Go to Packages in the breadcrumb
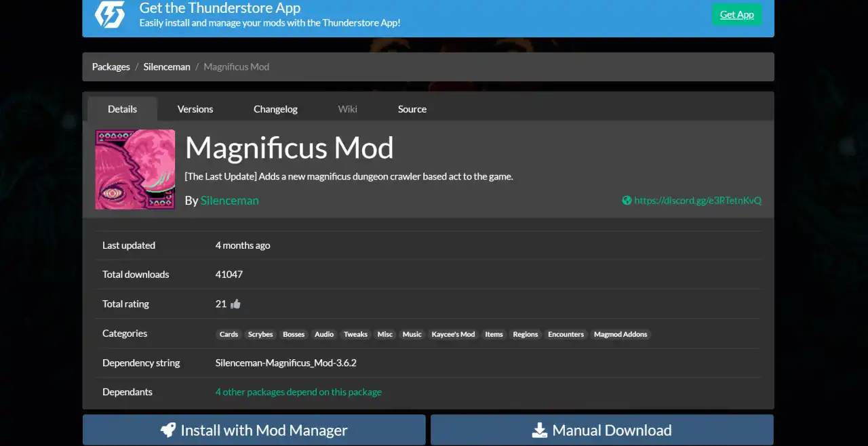Viewport: 868px width, 446px height. (111, 66)
